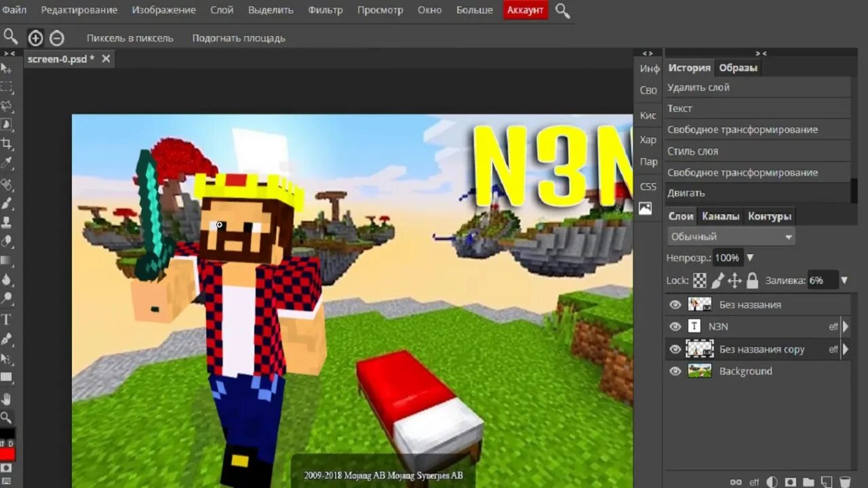Switch to the Образы tab
This screenshot has height=488, width=868.
[x=738, y=68]
